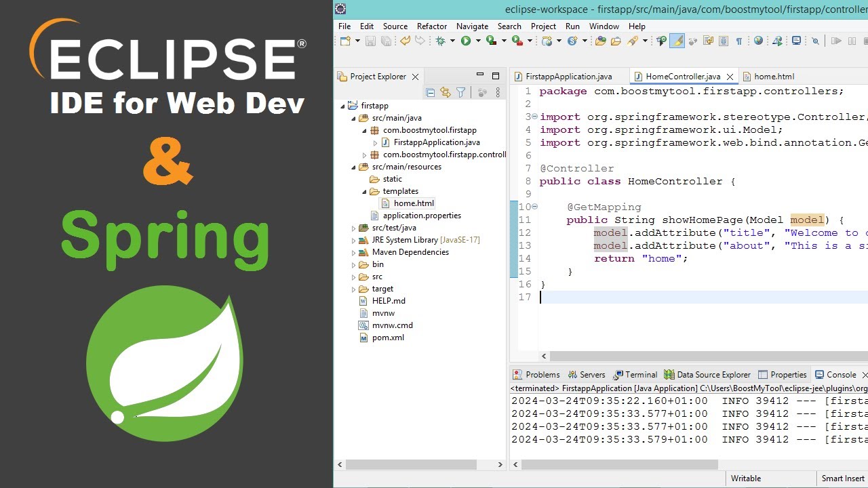Start debugging with the bug icon
The height and width of the screenshot is (488, 868).
tap(441, 41)
